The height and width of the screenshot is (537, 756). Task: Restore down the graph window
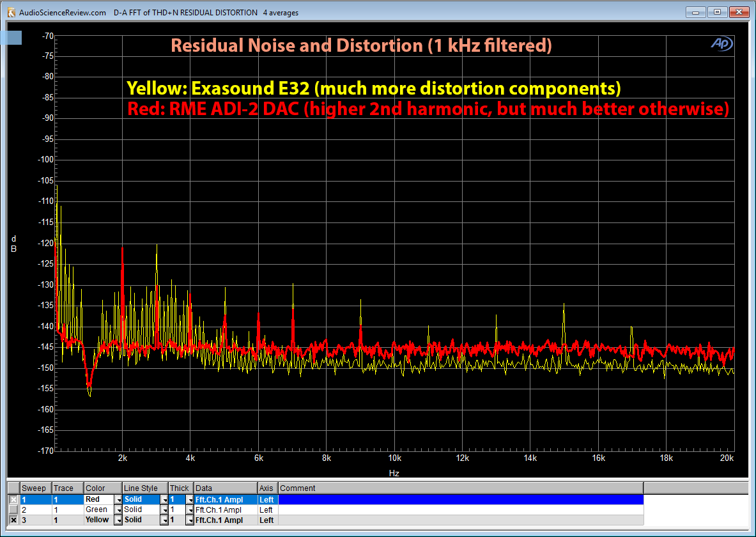pos(718,12)
